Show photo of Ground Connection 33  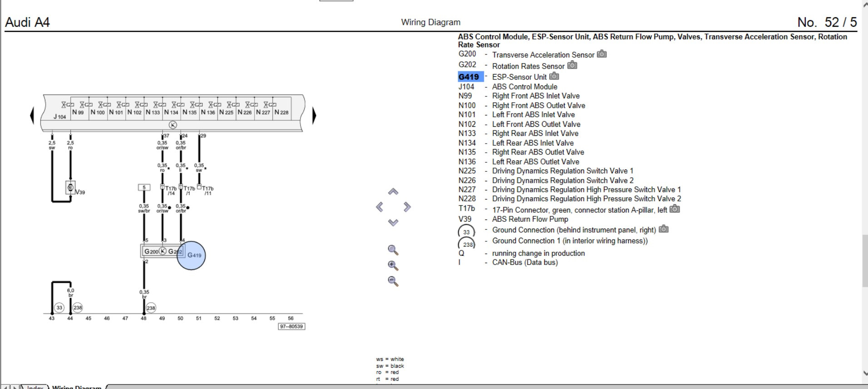[664, 229]
